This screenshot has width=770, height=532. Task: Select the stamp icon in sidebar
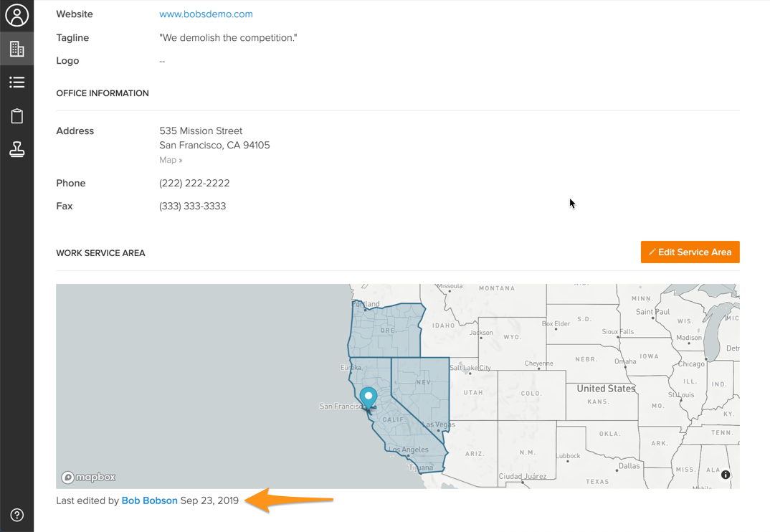point(16,149)
